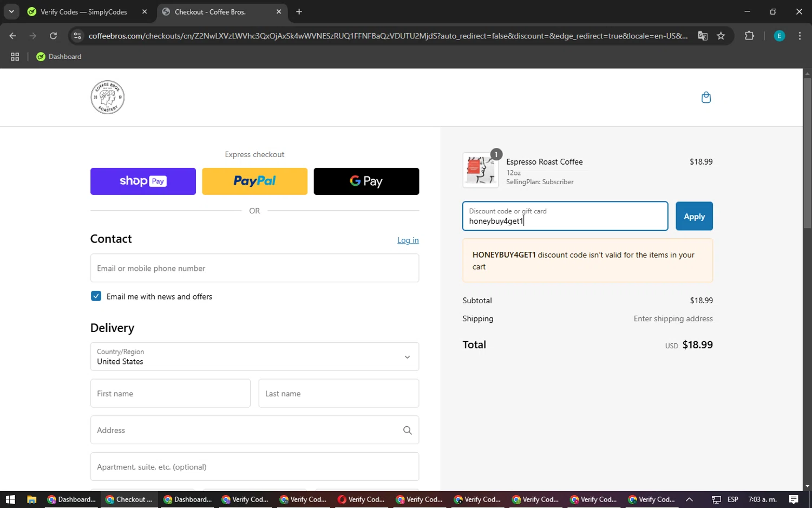The width and height of the screenshot is (812, 508).
Task: Open the Chrome three-dot menu
Action: point(800,36)
